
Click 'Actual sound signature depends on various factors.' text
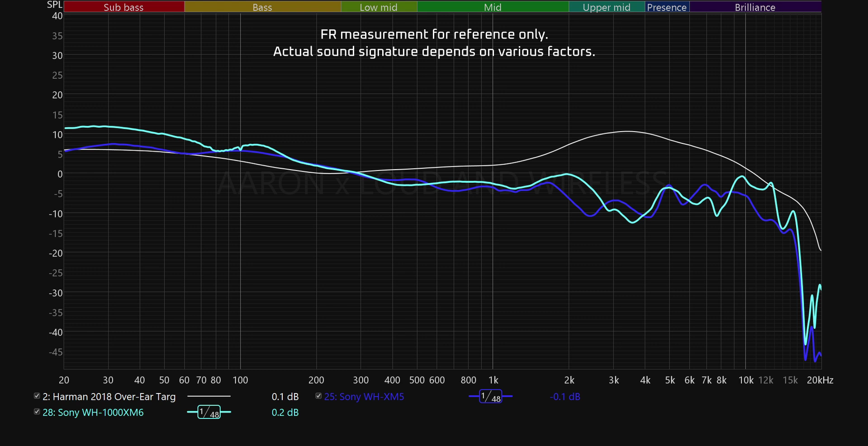(434, 52)
